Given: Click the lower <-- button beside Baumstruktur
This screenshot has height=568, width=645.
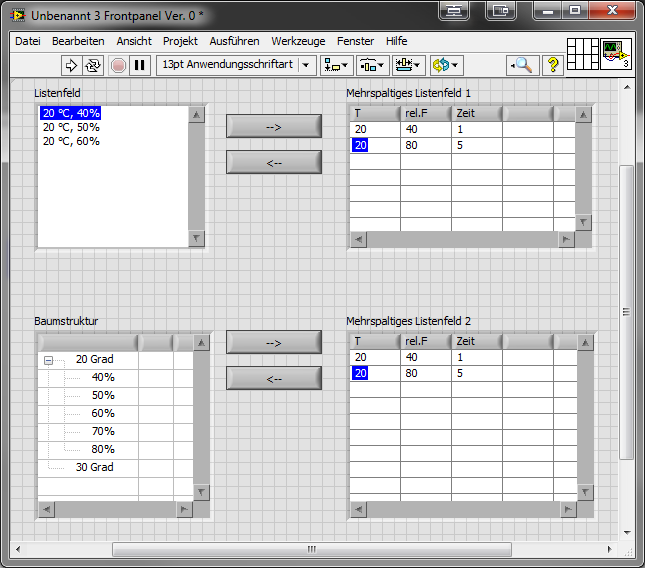Looking at the screenshot, I should pyautogui.click(x=274, y=378).
